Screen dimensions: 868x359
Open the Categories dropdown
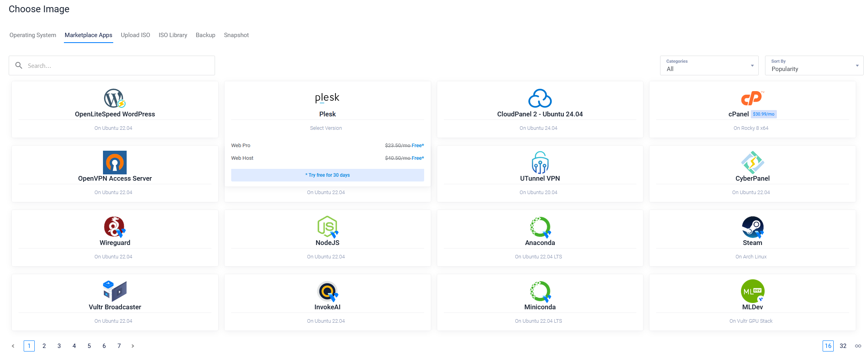(x=709, y=65)
